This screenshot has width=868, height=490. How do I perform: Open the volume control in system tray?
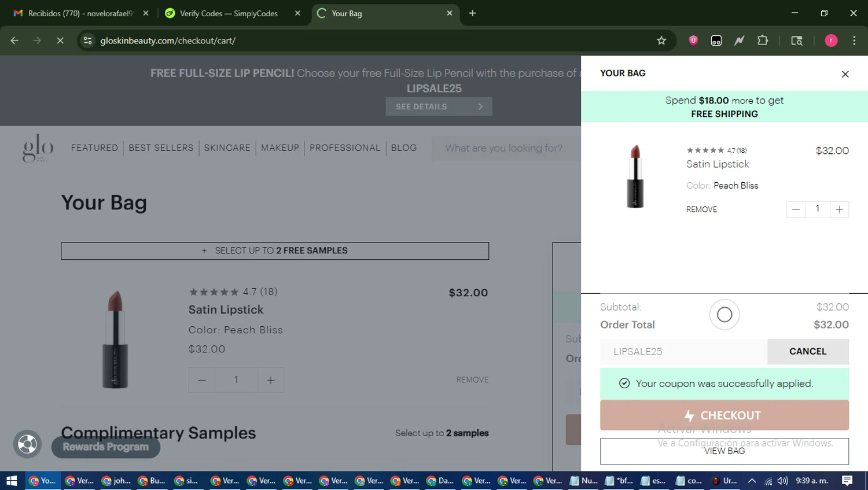[783, 481]
